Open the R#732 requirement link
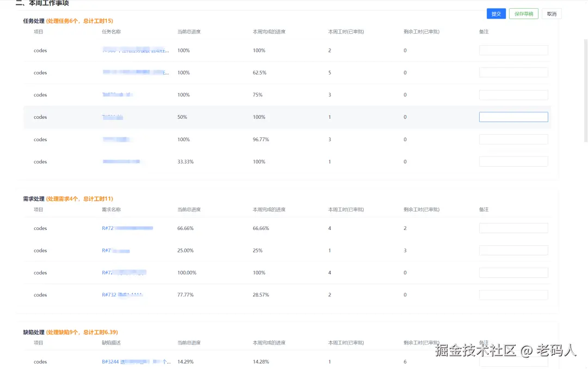The image size is (588, 369). coord(122,295)
